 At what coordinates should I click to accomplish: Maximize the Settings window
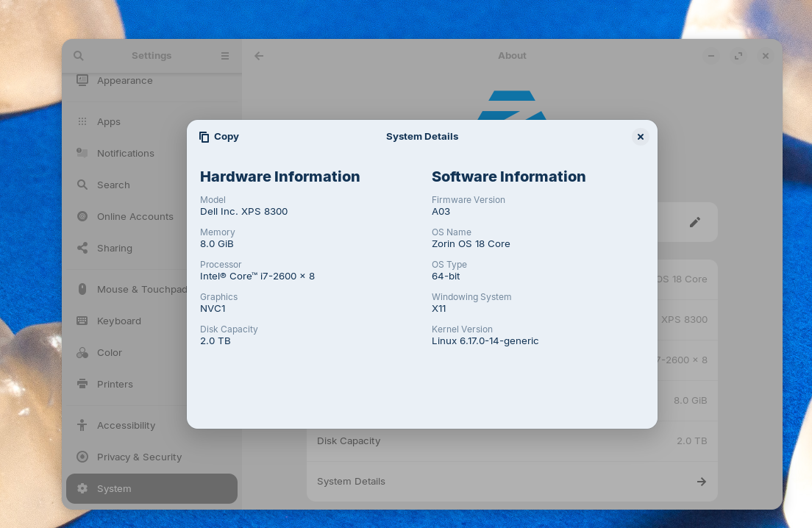coord(738,55)
